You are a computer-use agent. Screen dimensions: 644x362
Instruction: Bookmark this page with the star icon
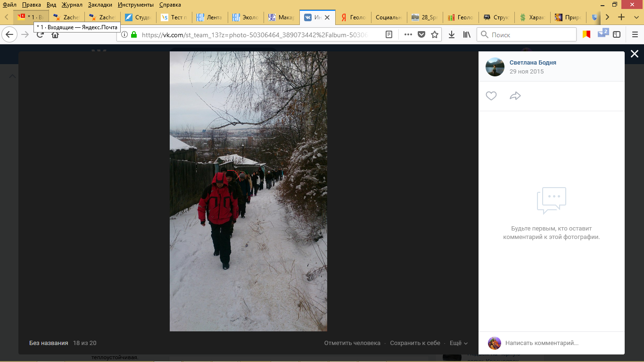tap(435, 34)
